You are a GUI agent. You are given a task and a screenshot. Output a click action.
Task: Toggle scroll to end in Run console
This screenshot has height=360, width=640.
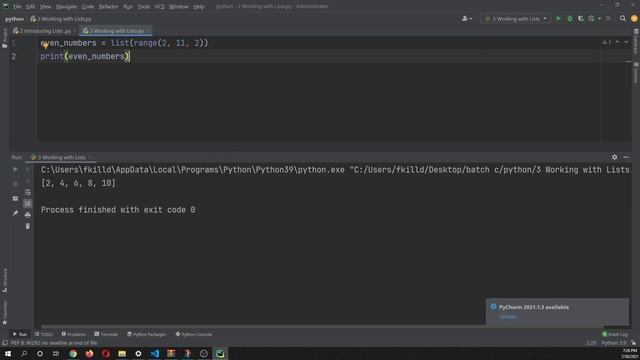click(x=28, y=203)
